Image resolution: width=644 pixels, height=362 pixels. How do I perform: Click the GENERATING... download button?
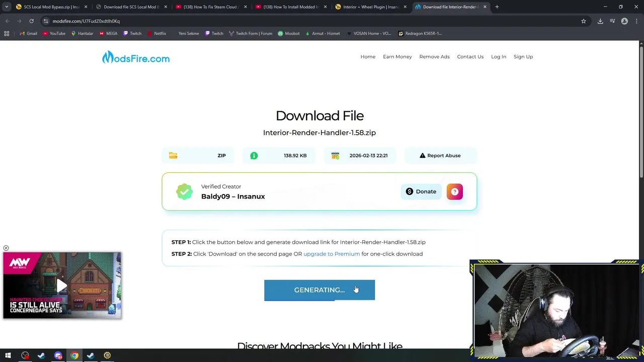319,290
